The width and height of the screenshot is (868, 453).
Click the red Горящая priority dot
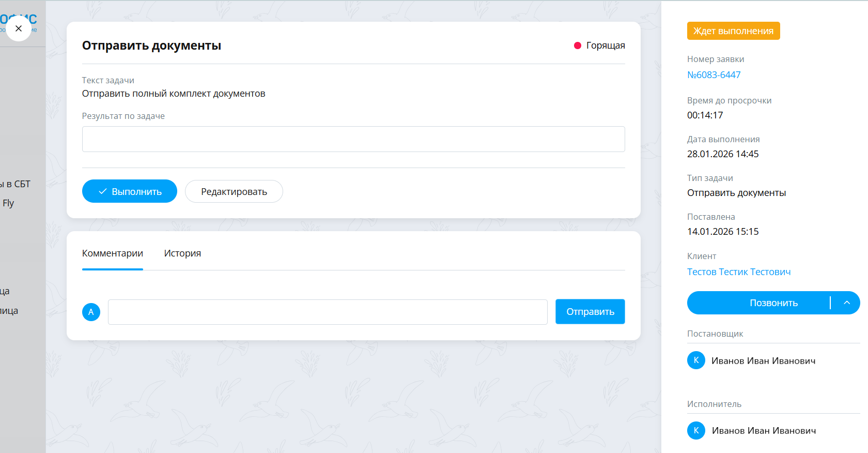[578, 46]
